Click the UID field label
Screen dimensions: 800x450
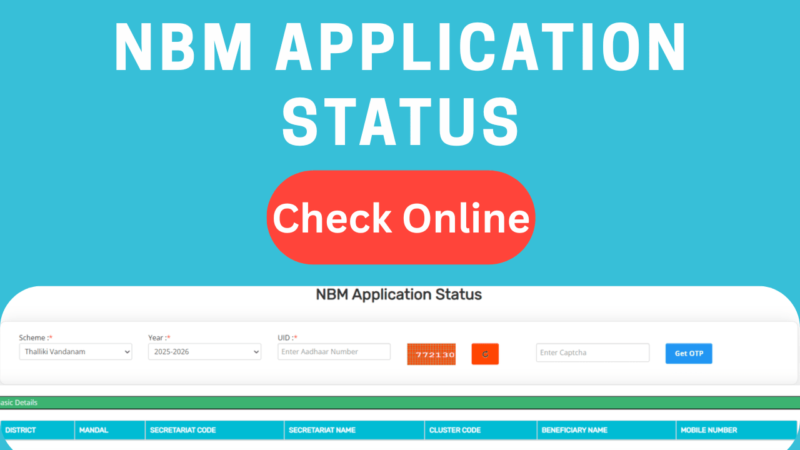click(287, 338)
